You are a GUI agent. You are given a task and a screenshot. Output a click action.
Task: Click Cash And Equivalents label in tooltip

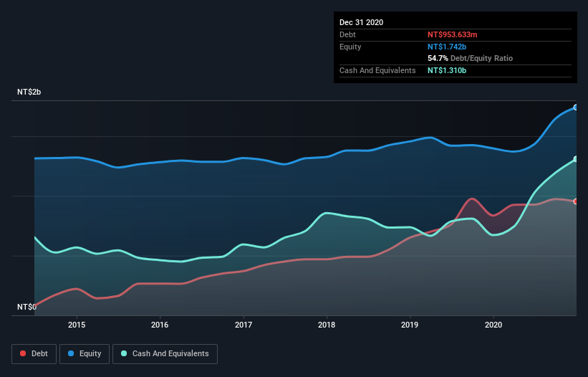click(x=377, y=70)
